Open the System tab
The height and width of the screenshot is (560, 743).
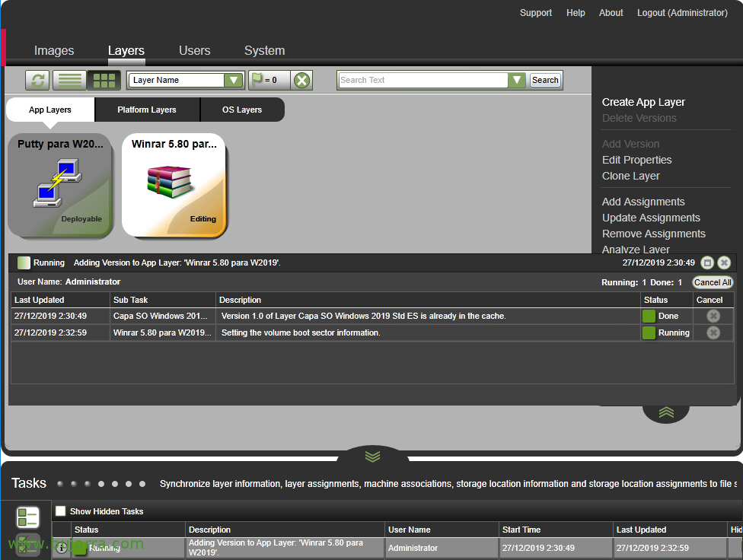264,51
